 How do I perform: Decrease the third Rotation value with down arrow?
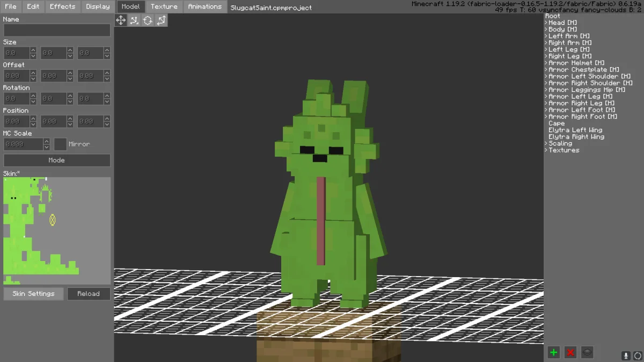(x=107, y=102)
